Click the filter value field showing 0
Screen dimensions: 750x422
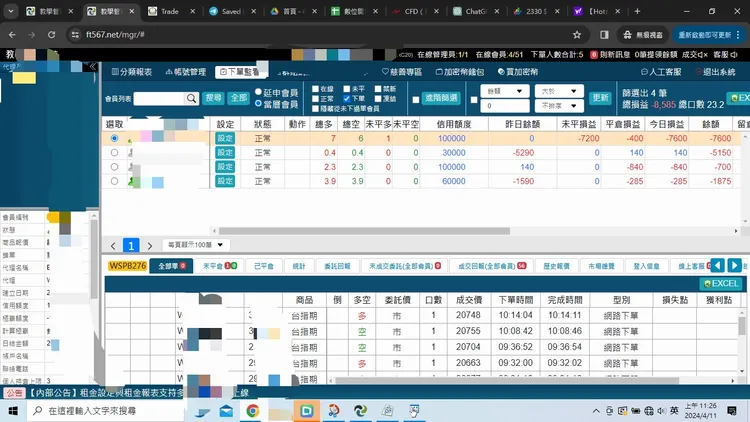coord(505,106)
